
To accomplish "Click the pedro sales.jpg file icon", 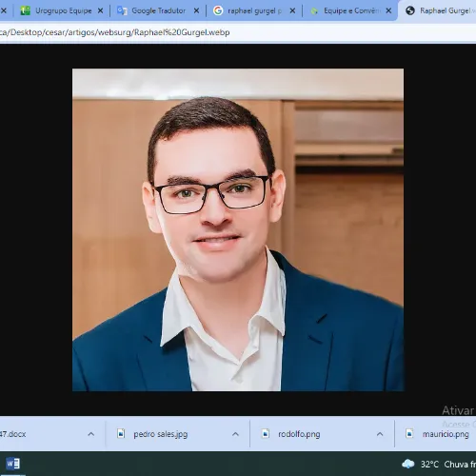I will [121, 433].
